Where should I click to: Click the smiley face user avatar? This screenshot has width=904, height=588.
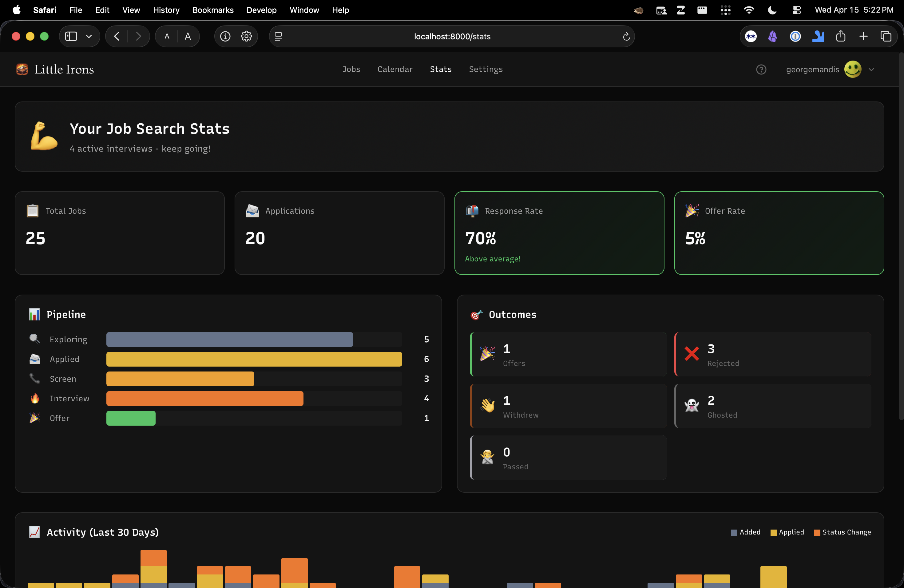(852, 69)
